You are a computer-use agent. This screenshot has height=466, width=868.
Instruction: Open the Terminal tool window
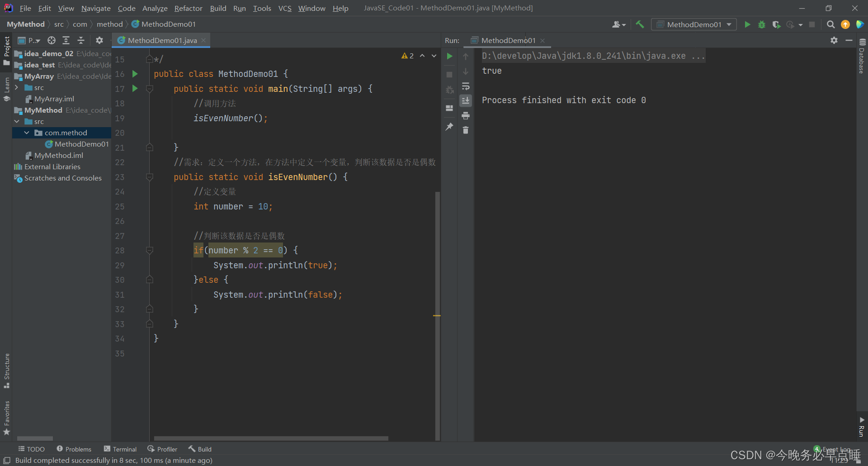[120, 449]
